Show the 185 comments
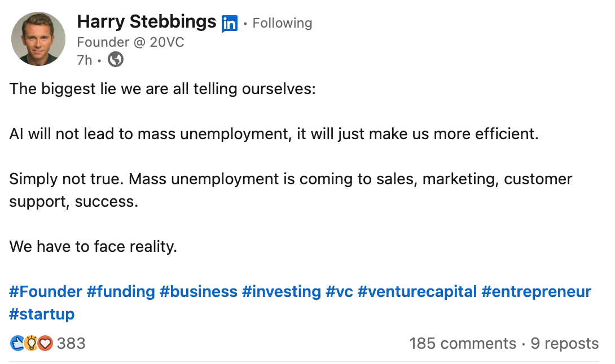The image size is (615, 364). 463,343
